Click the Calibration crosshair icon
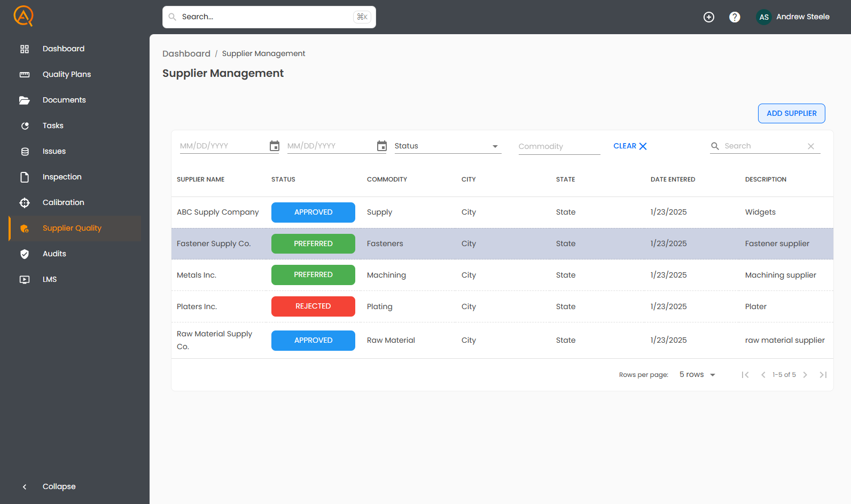The width and height of the screenshot is (851, 504). click(x=25, y=203)
